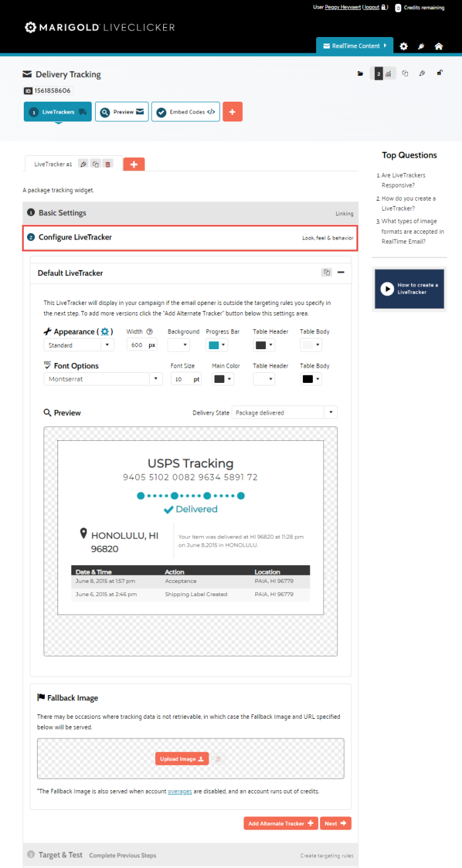Switch to the Preview step tab

point(121,112)
